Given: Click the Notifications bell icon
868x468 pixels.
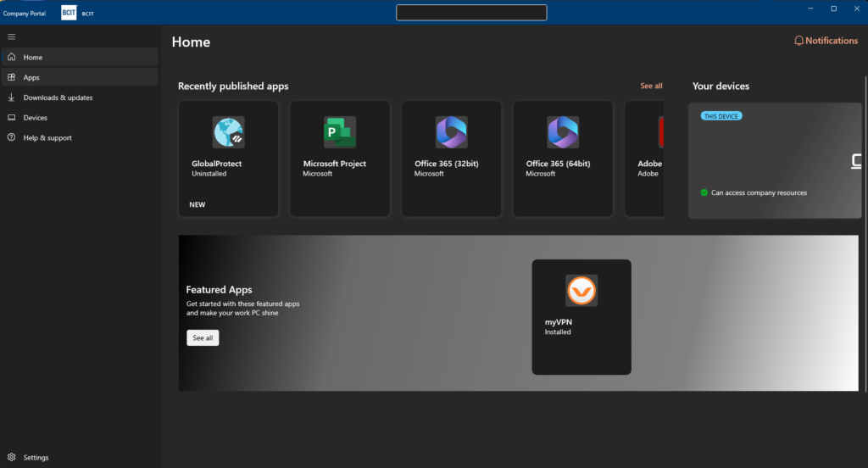Looking at the screenshot, I should (x=798, y=41).
